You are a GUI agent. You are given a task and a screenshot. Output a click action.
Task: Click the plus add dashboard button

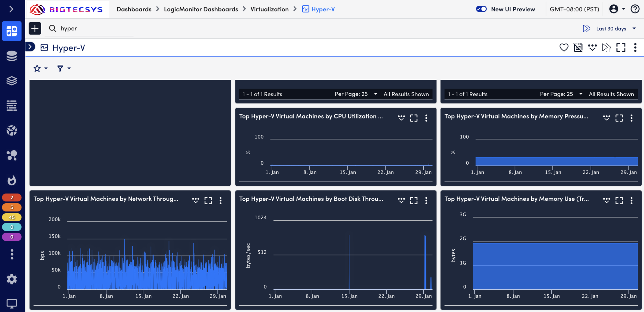pyautogui.click(x=35, y=28)
